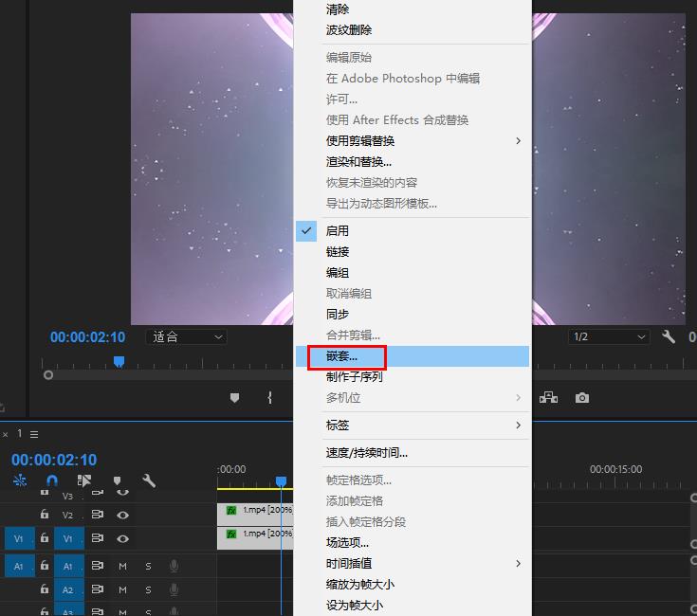Screen dimensions: 697x616
Task: Toggle V1 track lock
Action: click(45, 538)
